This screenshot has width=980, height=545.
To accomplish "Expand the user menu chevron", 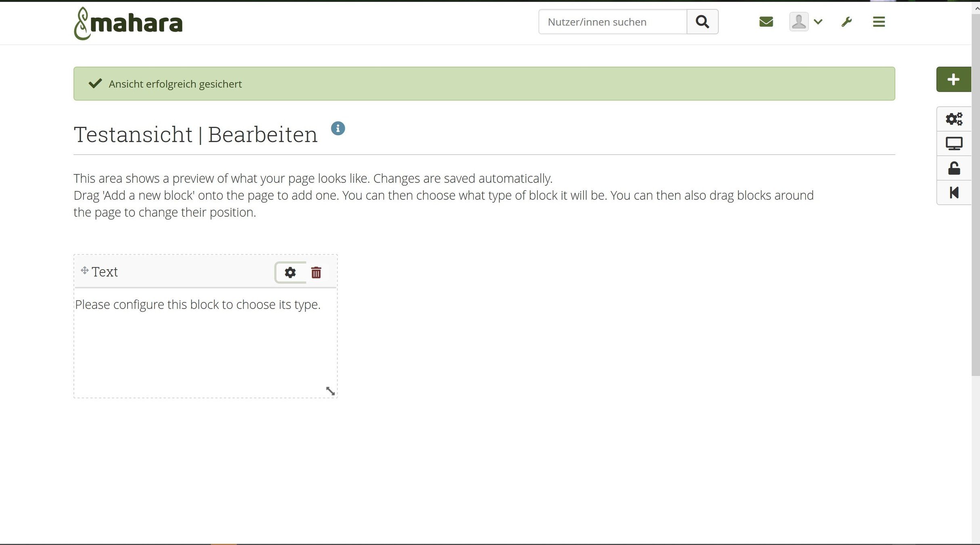I will pos(818,22).
